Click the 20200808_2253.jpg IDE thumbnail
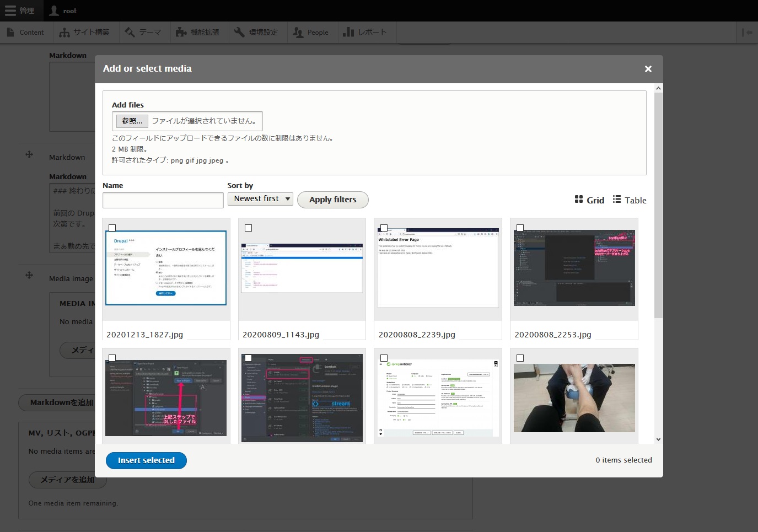 pyautogui.click(x=574, y=268)
